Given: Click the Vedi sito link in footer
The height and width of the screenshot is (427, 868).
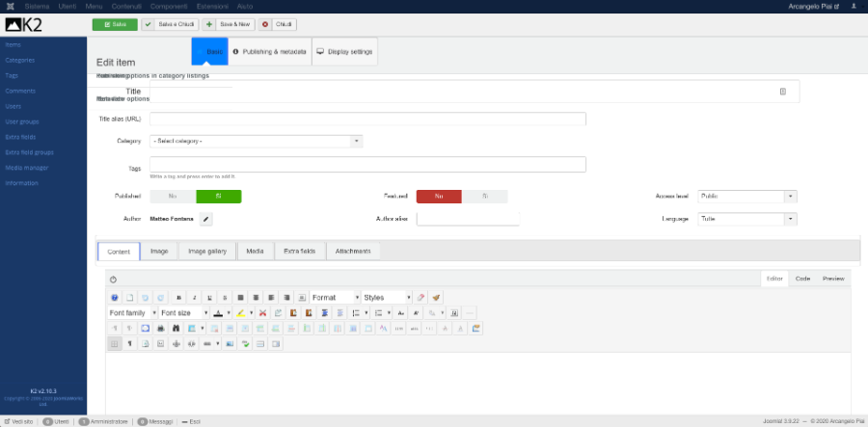Looking at the screenshot, I should pyautogui.click(x=17, y=421).
